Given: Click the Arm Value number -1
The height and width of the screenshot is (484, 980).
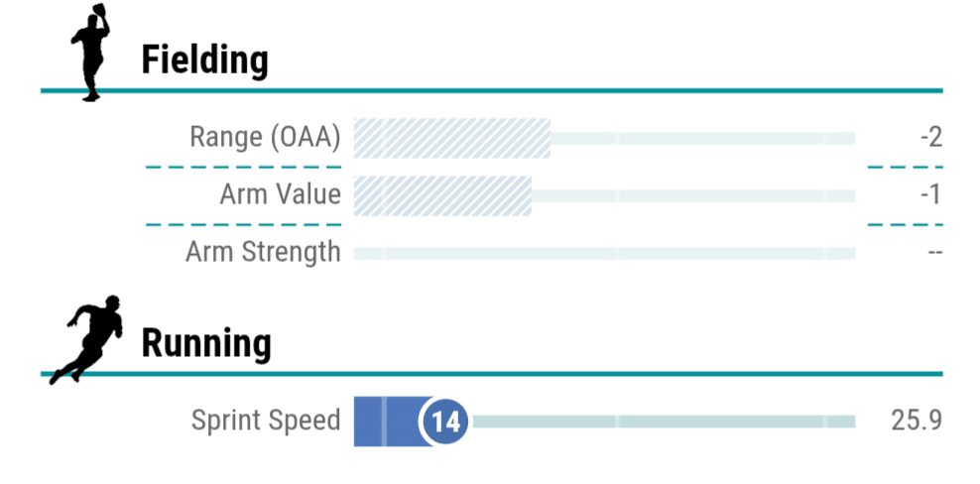Looking at the screenshot, I should 929,194.
